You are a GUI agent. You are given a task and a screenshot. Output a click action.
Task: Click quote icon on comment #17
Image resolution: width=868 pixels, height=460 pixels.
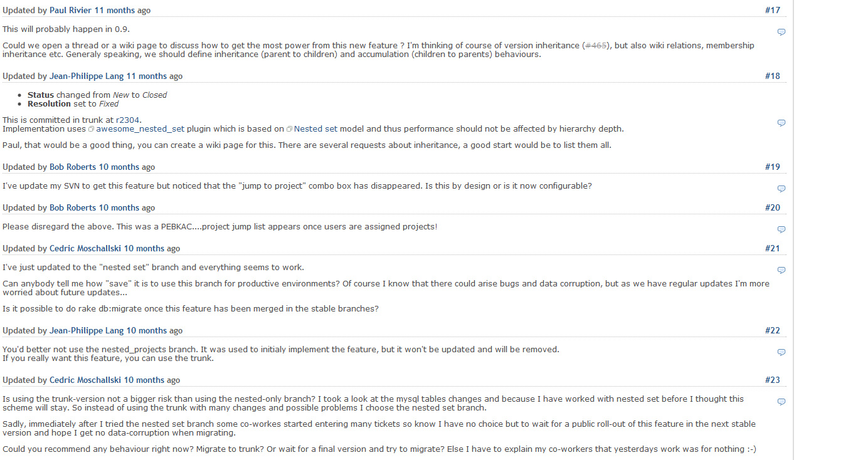[x=781, y=32]
